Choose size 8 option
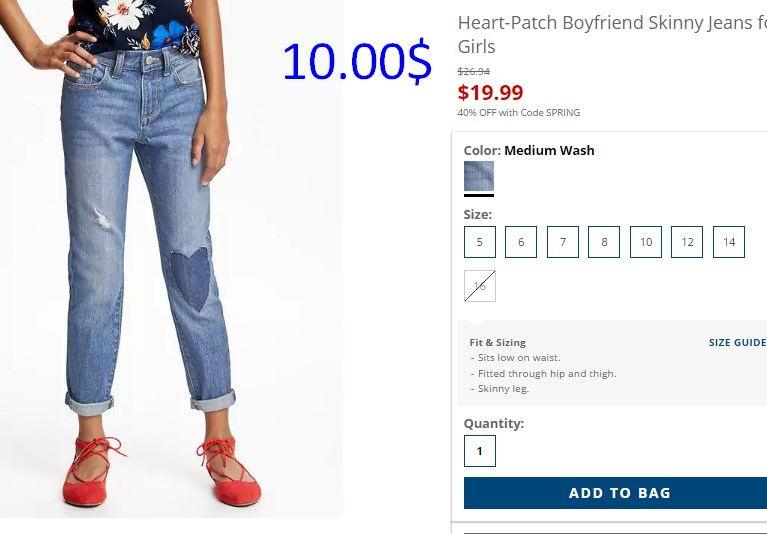The width and height of the screenshot is (767, 534). tap(604, 242)
